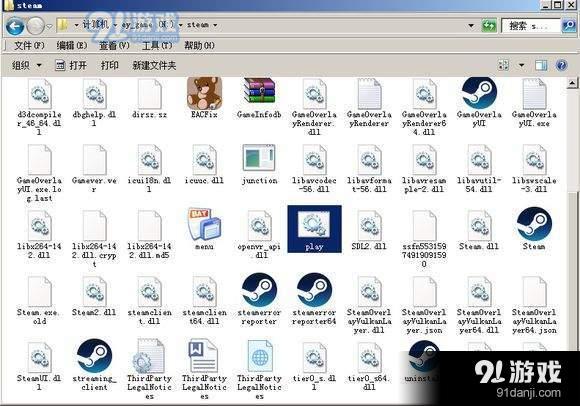Viewport: 580px width, 406px height.
Task: Click the 新建文件夹 new folder button
Action: [x=154, y=65]
